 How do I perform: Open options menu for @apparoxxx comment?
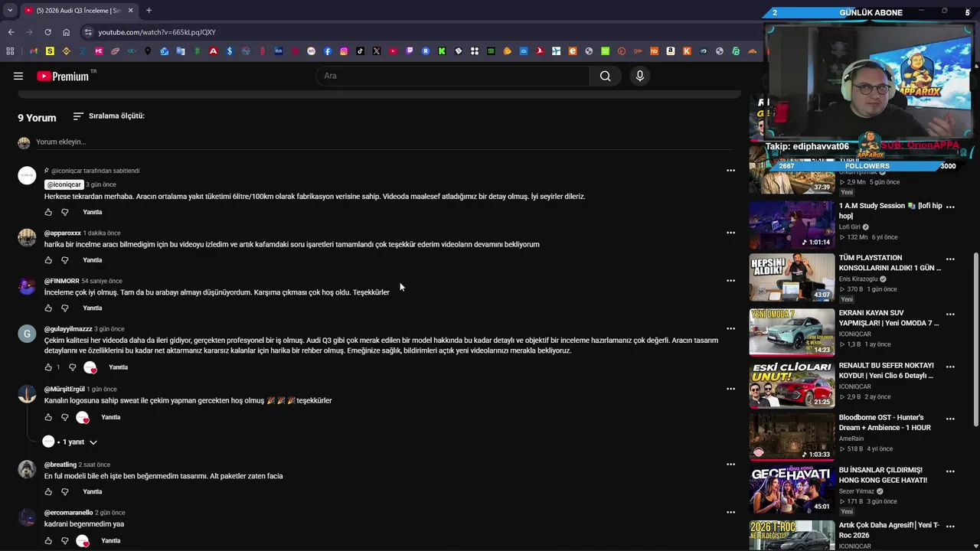pyautogui.click(x=730, y=233)
